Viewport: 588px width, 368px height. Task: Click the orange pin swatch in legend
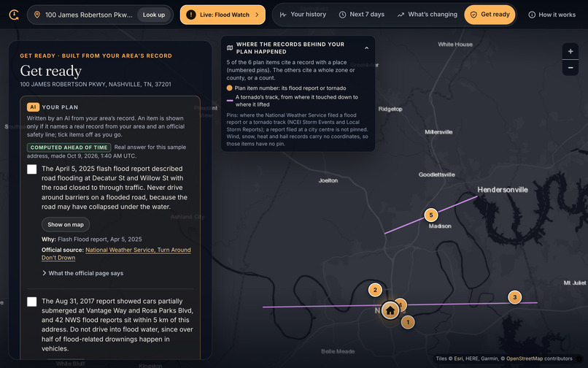point(230,88)
